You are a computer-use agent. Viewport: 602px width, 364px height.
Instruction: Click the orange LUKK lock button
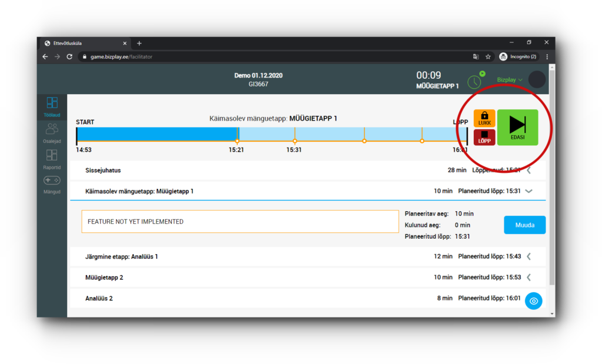tap(484, 118)
